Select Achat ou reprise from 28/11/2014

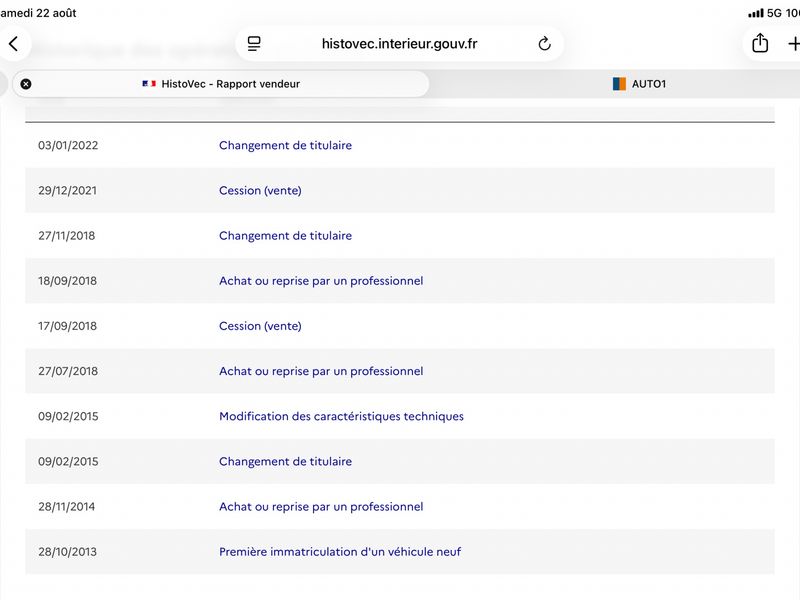point(321,507)
